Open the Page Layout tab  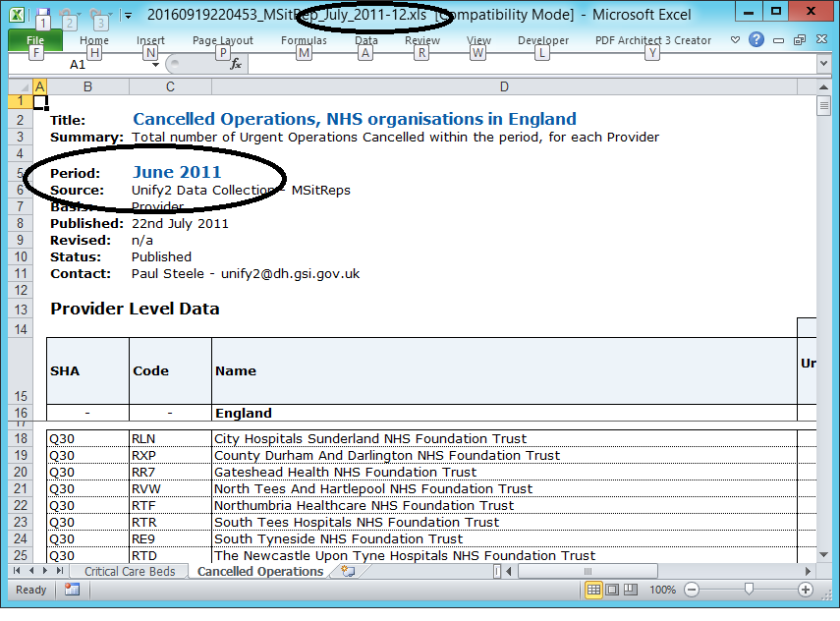pos(222,40)
